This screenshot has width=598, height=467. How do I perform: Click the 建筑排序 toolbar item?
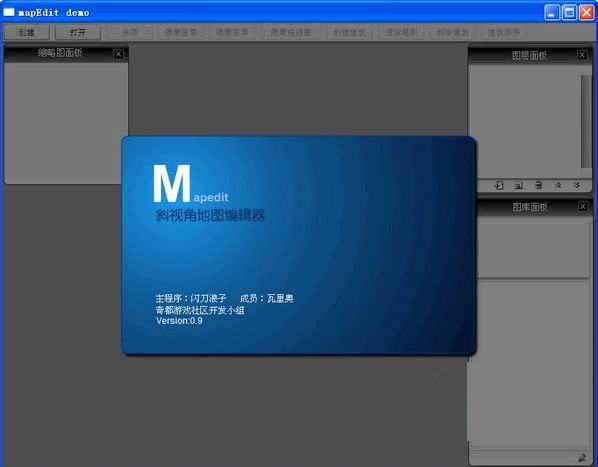[x=503, y=32]
